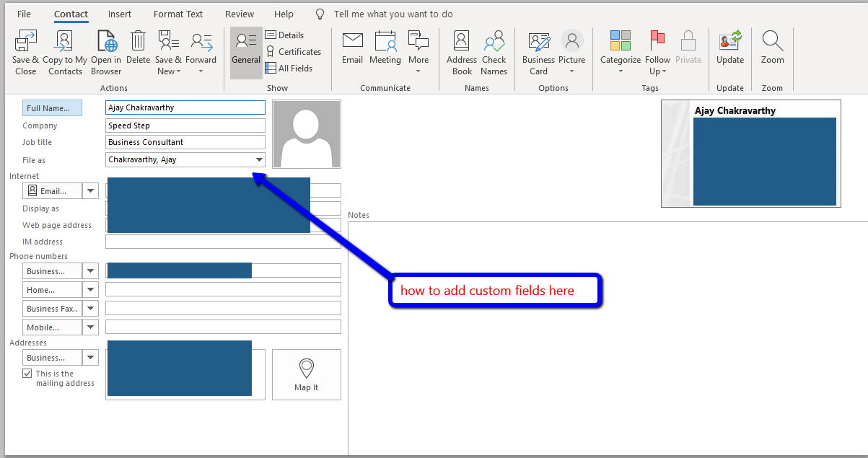Open the Business address type dropdown arrow
868x458 pixels.
coord(91,358)
